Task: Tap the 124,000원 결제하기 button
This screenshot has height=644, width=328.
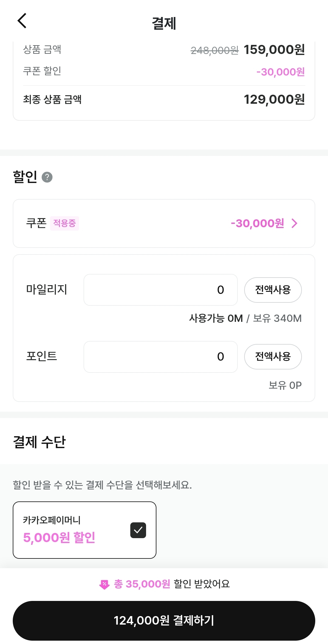Action: [x=164, y=620]
